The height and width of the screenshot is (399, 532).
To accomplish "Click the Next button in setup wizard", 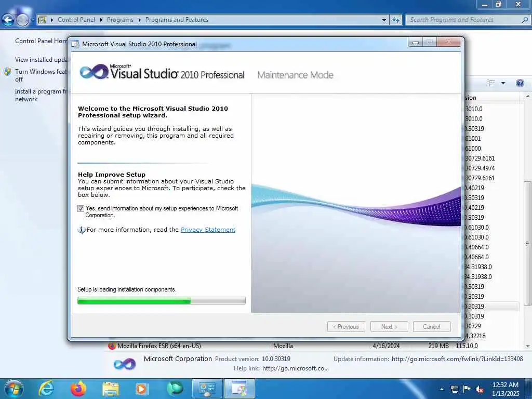I will coord(389,327).
